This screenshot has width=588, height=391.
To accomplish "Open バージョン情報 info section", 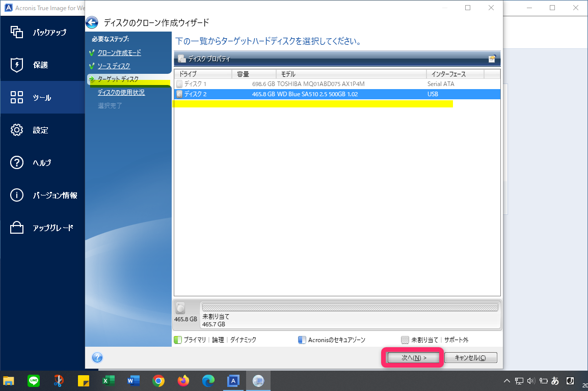I will click(42, 195).
